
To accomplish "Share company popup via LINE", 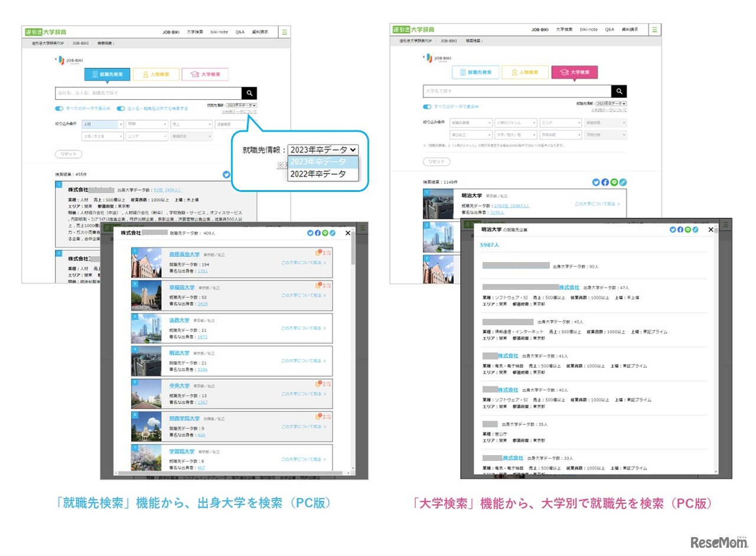I will click(325, 233).
